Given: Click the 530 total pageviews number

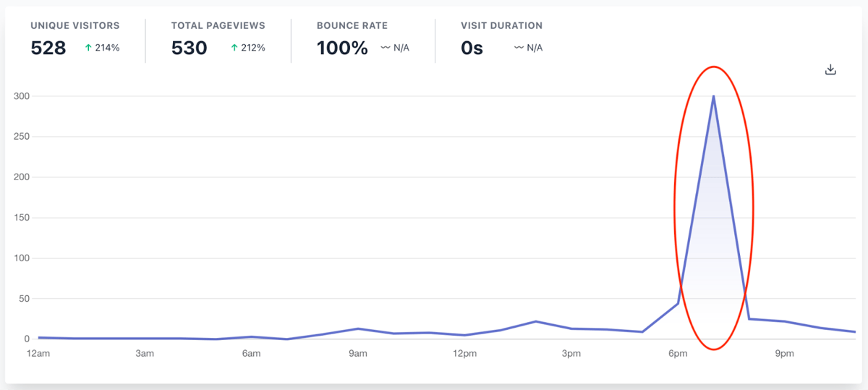Looking at the screenshot, I should [190, 48].
